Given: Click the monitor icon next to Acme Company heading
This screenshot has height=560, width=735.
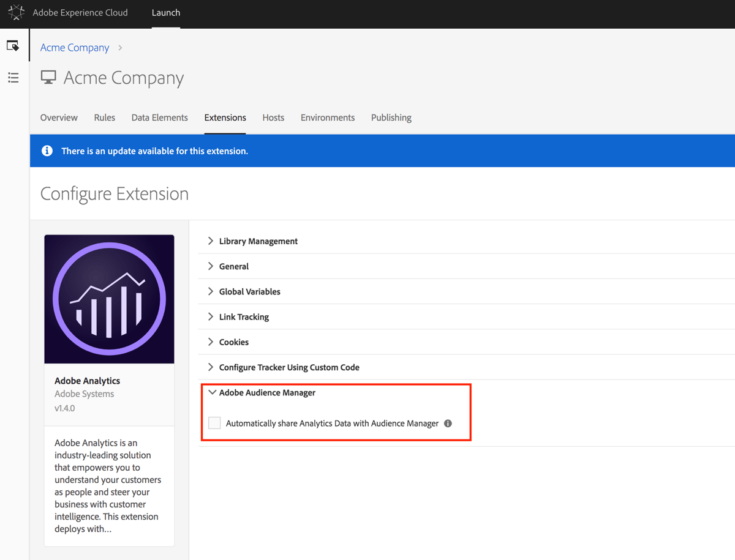Looking at the screenshot, I should (48, 78).
